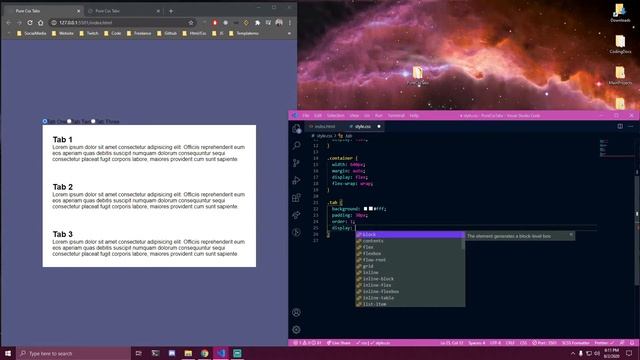Open Windows Start menu
Screen dimensions: 640x360
(x=8, y=353)
